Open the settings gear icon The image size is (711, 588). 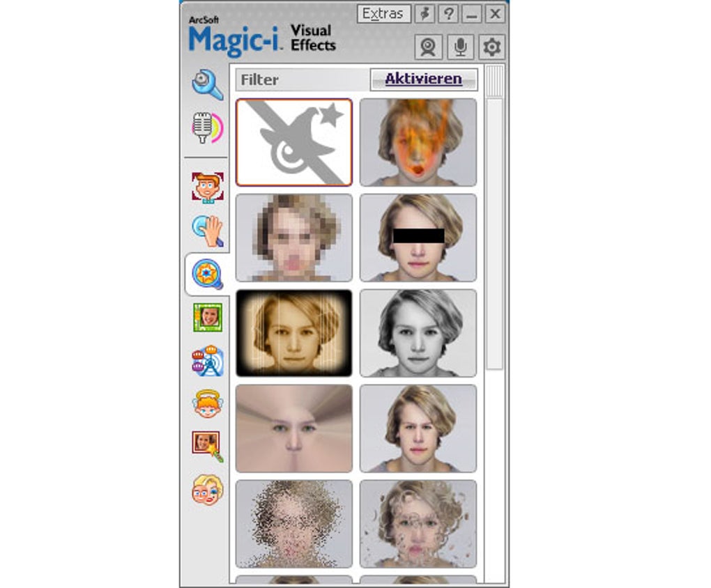click(x=491, y=47)
